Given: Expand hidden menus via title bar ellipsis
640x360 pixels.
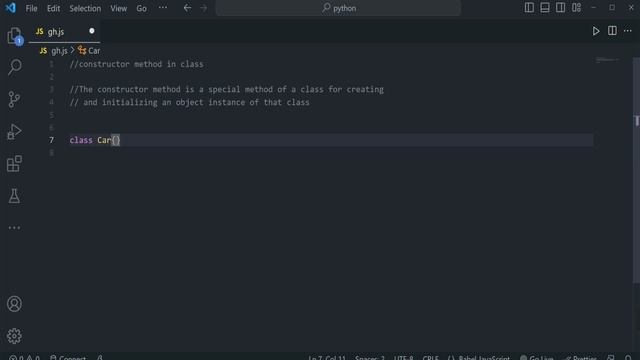Looking at the screenshot, I should [163, 8].
